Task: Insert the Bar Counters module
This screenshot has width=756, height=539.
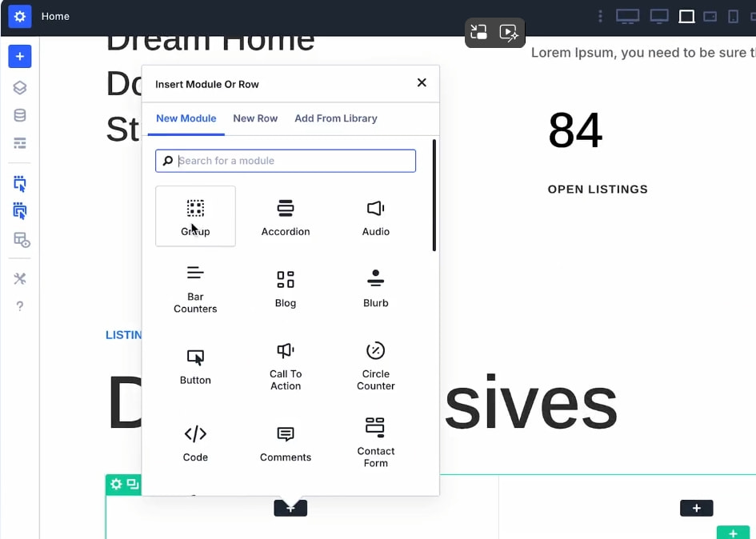Action: pos(195,289)
